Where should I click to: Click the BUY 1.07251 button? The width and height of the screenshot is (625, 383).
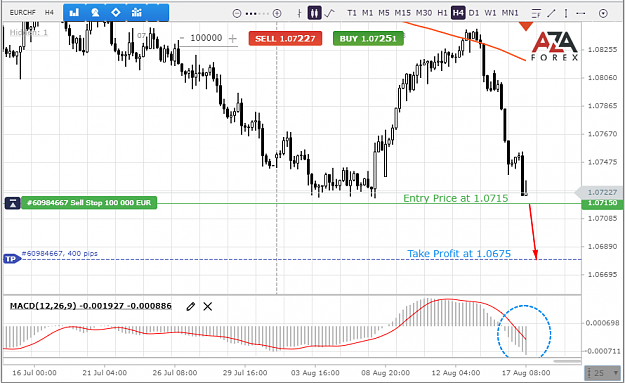tap(368, 39)
